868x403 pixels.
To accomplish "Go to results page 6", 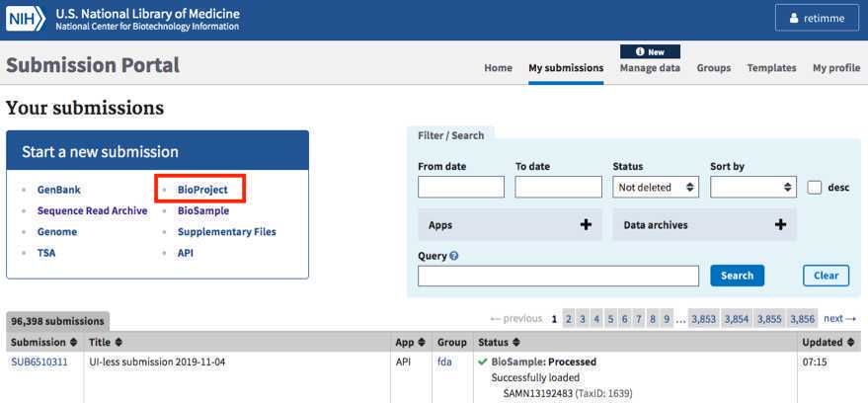I will (x=624, y=319).
